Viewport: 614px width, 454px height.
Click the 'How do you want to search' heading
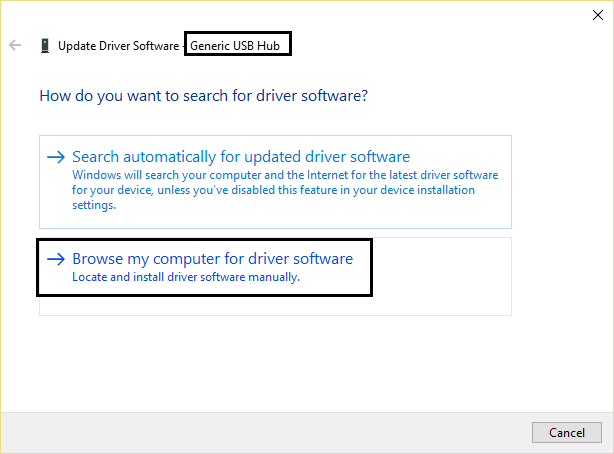203,97
